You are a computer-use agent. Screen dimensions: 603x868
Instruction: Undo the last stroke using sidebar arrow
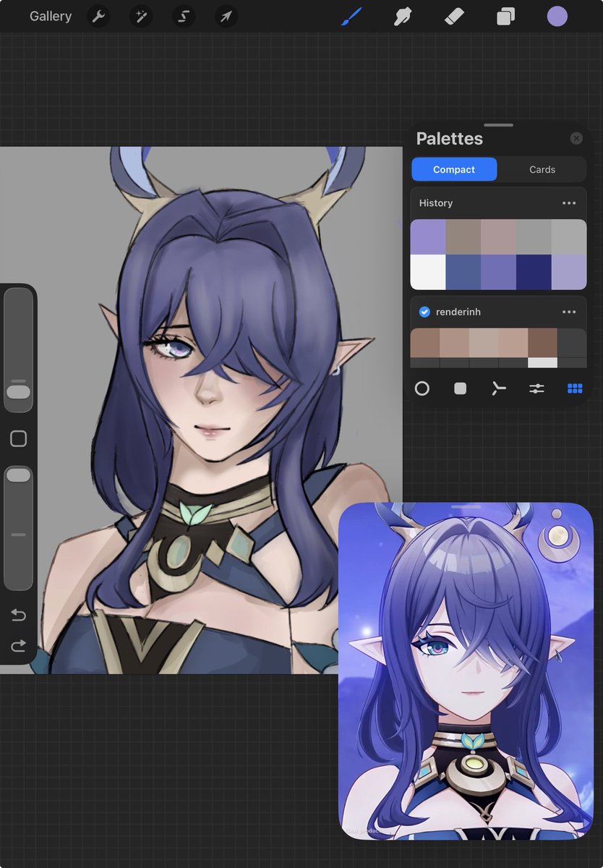[x=19, y=616]
